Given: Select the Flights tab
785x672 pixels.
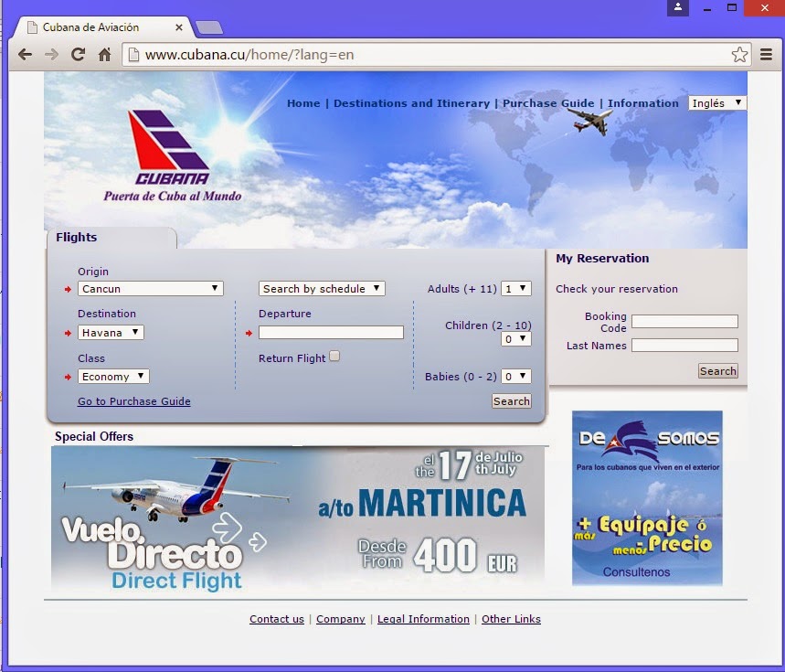Looking at the screenshot, I should (x=111, y=238).
